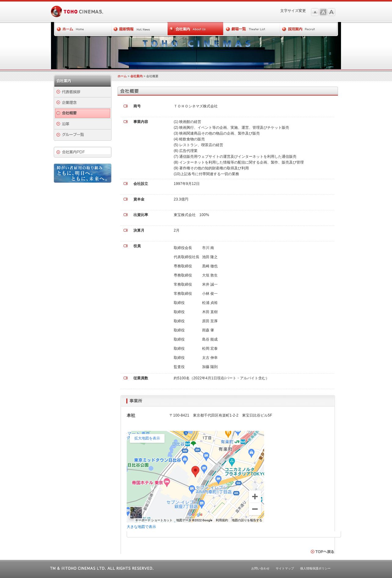Click the 従業員数 row arrow icon
The image size is (392, 578).
[125, 378]
